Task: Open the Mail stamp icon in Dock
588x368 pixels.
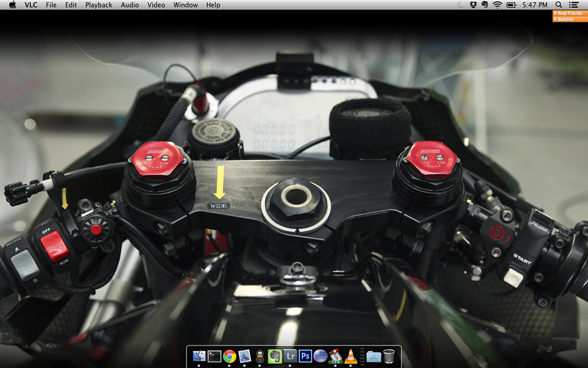Action: [245, 356]
